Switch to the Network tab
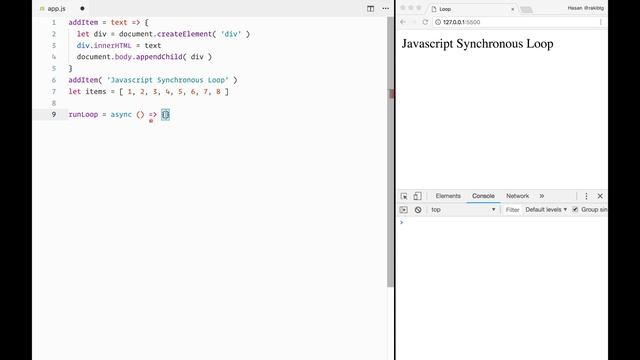The width and height of the screenshot is (640, 360). tap(517, 196)
